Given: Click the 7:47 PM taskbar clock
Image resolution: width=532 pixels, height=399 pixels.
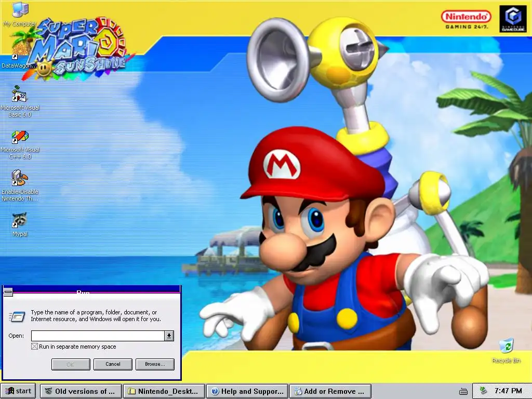Looking at the screenshot, I should click(508, 391).
